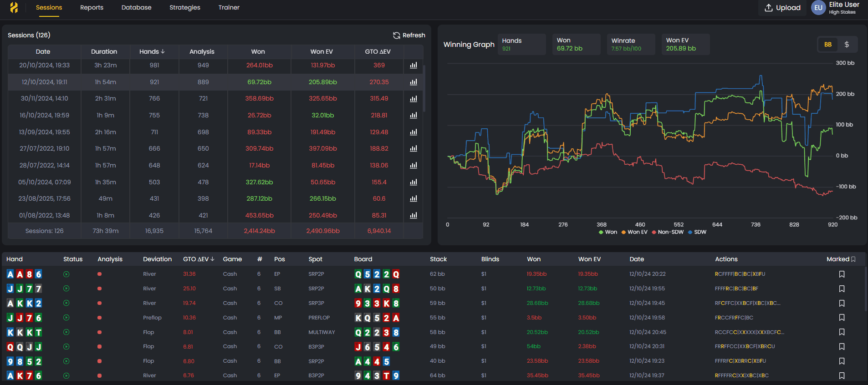Viewport: 868px width, 385px height.
Task: Switch graph units to dollars
Action: 847,44
